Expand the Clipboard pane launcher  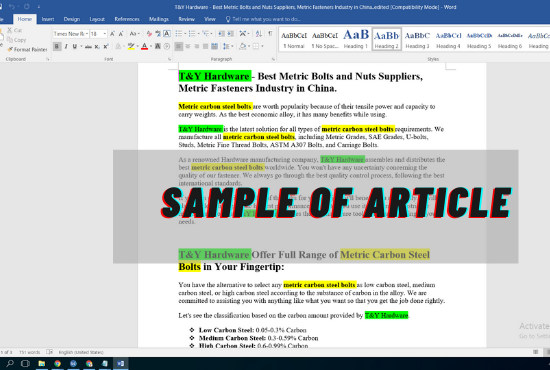(48, 59)
